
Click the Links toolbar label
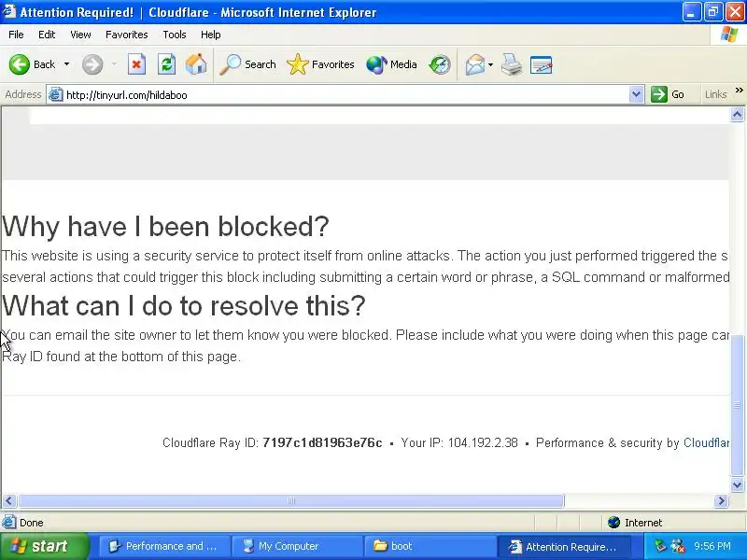(716, 94)
